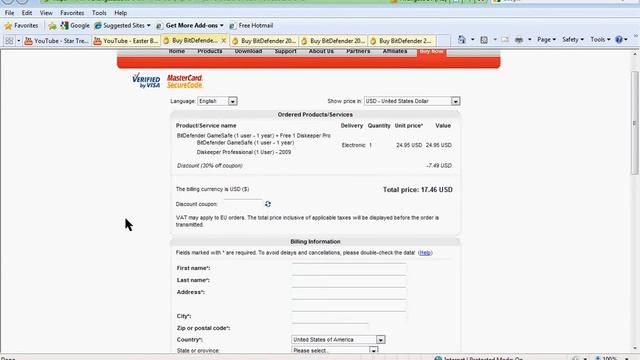Click the Products nav item
The height and width of the screenshot is (360, 640).
(210, 51)
